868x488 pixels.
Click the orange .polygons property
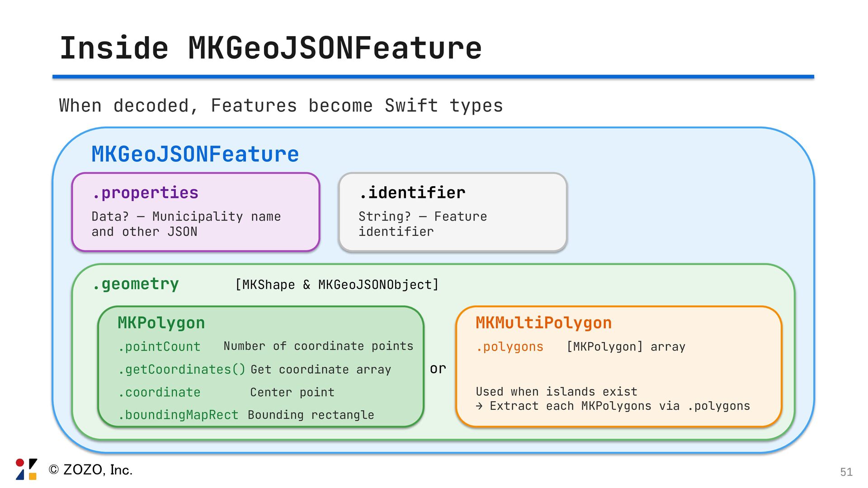coord(509,347)
